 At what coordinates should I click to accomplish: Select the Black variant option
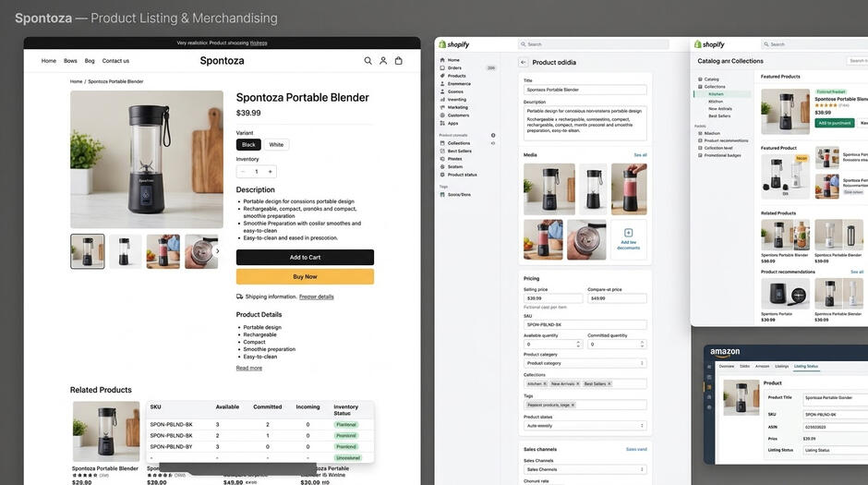(248, 144)
